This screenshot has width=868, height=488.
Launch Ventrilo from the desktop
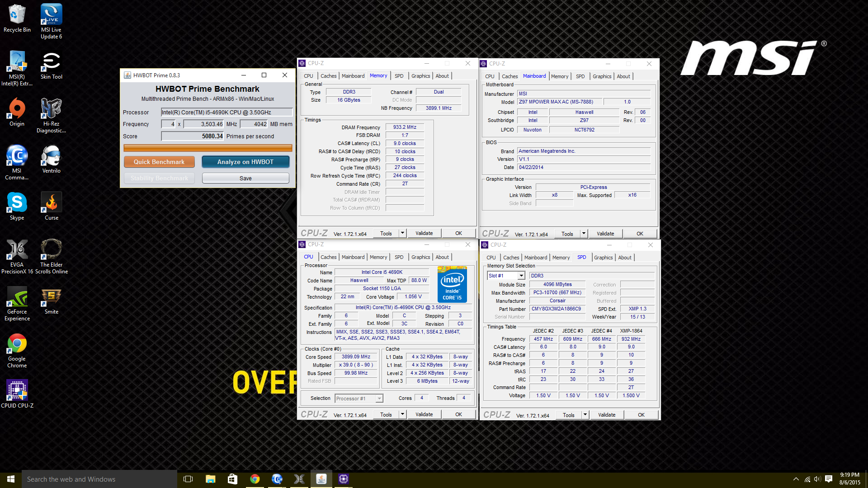click(x=52, y=160)
